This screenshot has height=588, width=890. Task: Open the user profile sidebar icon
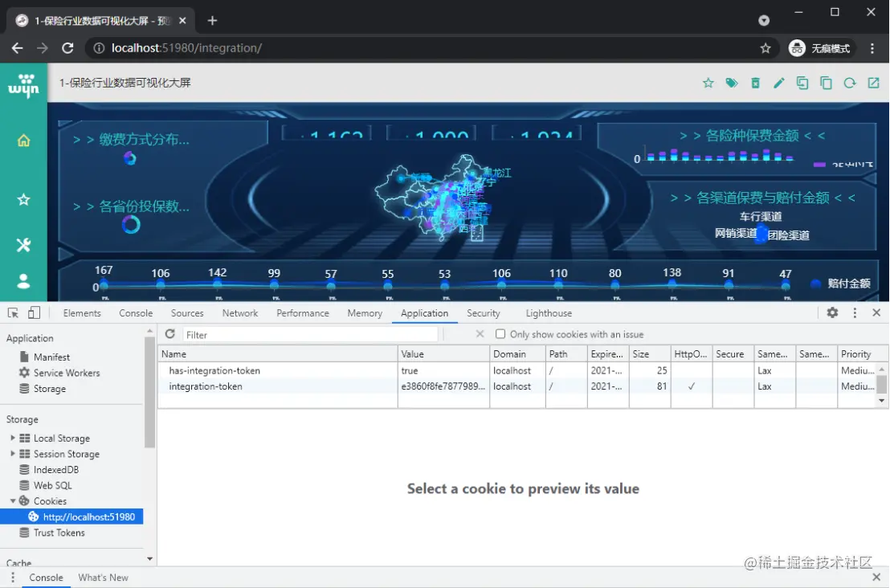[23, 281]
